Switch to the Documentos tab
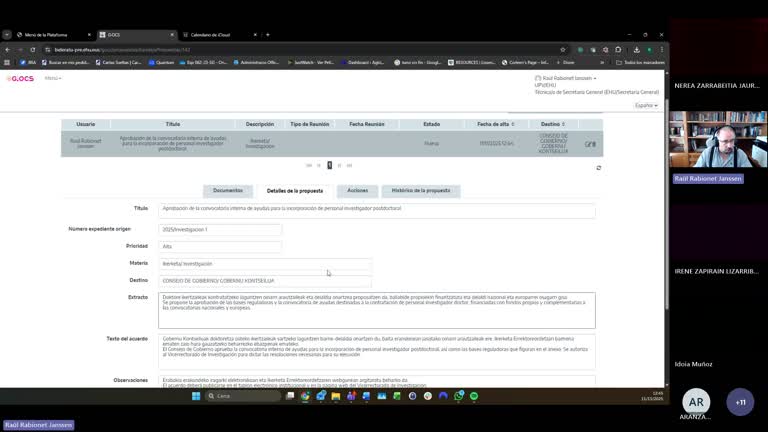This screenshot has width=768, height=432. pos(228,190)
